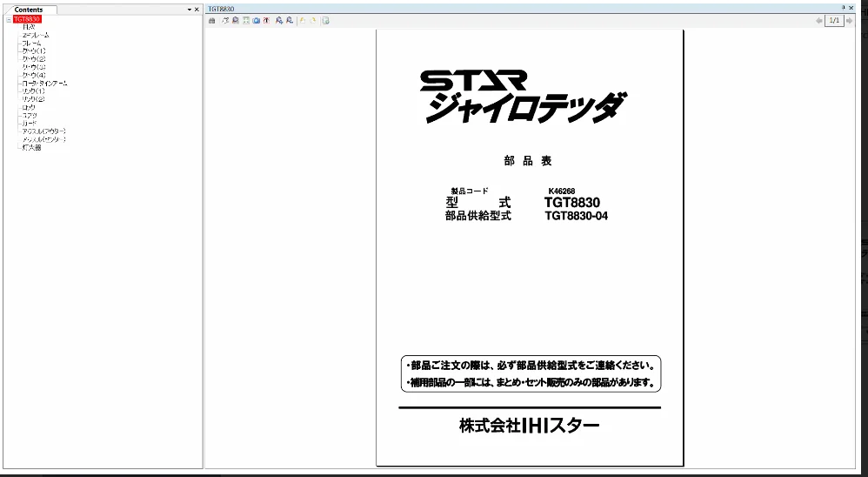
Task: Open the フレーム entry in contents tree
Action: (31, 43)
